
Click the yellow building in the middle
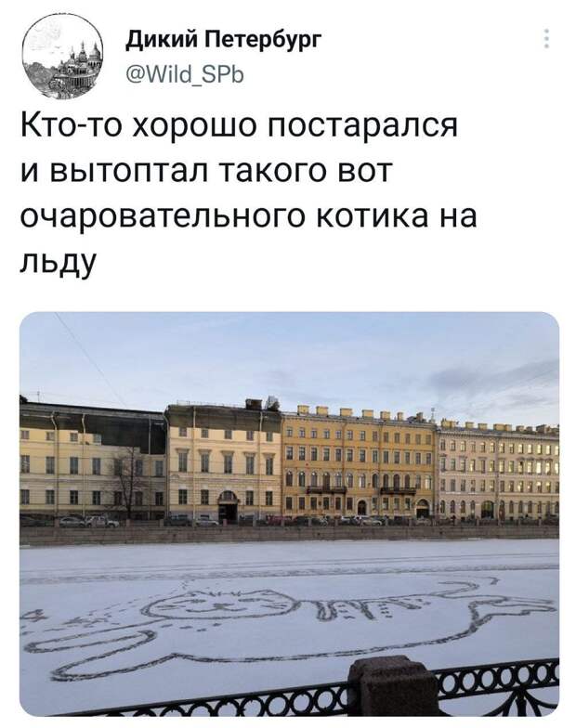pos(359,464)
